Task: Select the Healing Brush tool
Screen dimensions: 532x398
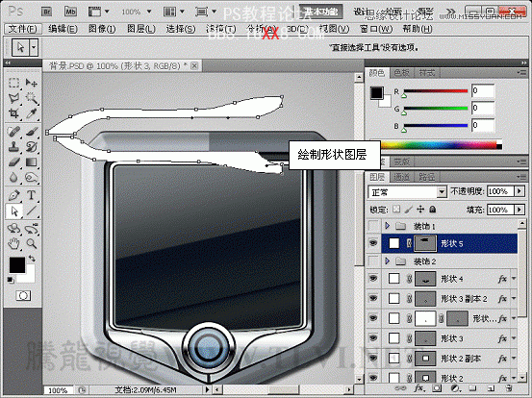Action: coord(13,131)
